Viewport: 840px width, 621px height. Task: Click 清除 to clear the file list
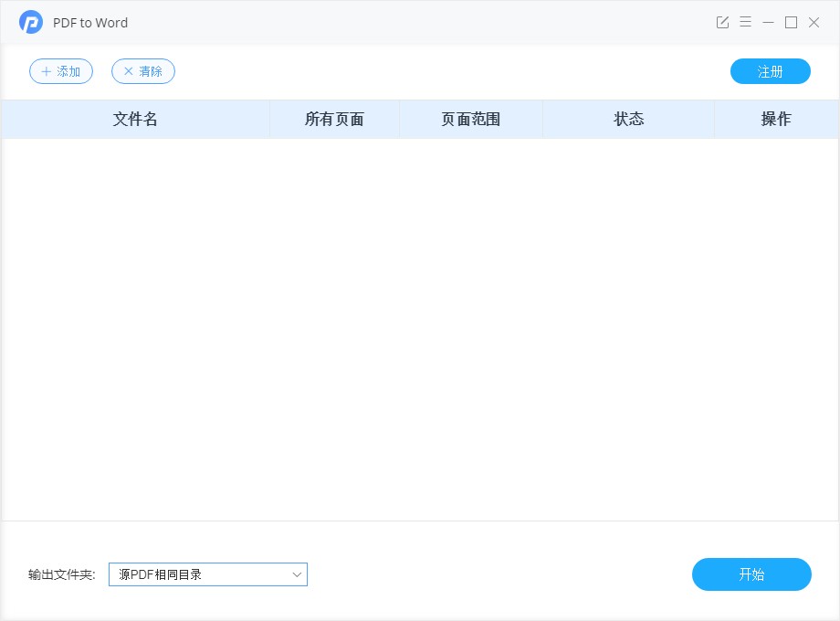(x=142, y=71)
